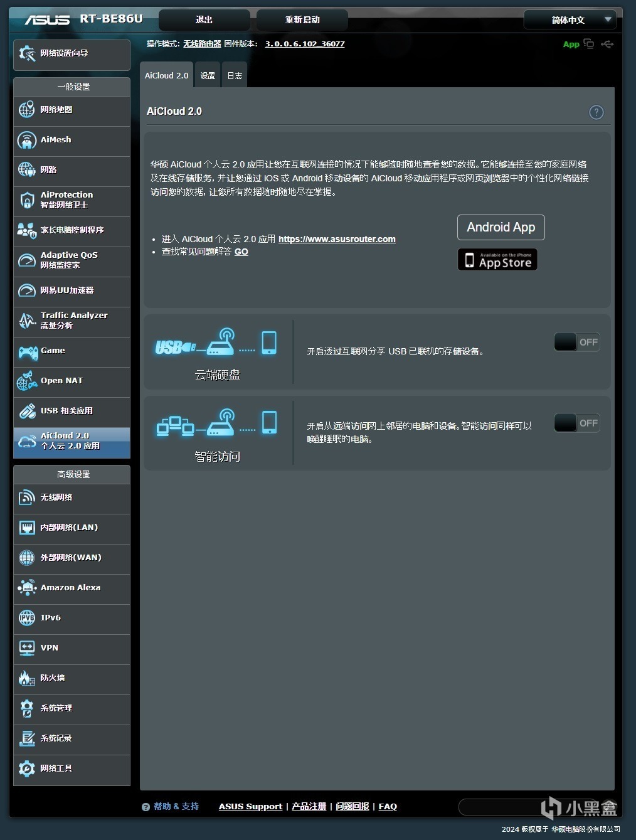636x840 pixels.
Task: Click the 重新启动 reboot button
Action: click(x=302, y=20)
